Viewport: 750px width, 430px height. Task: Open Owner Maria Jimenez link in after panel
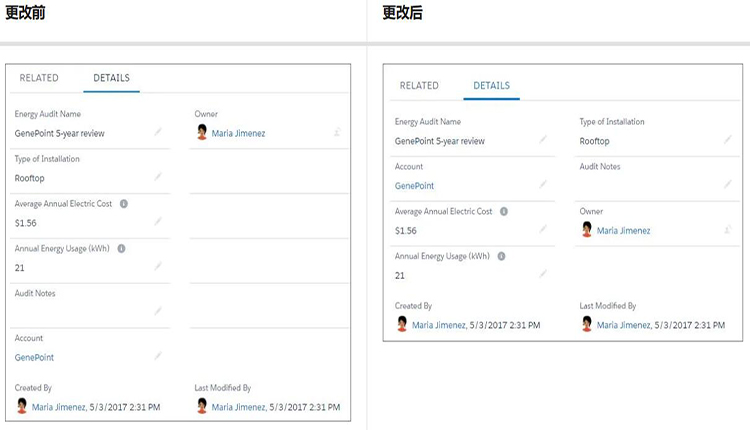(x=623, y=231)
